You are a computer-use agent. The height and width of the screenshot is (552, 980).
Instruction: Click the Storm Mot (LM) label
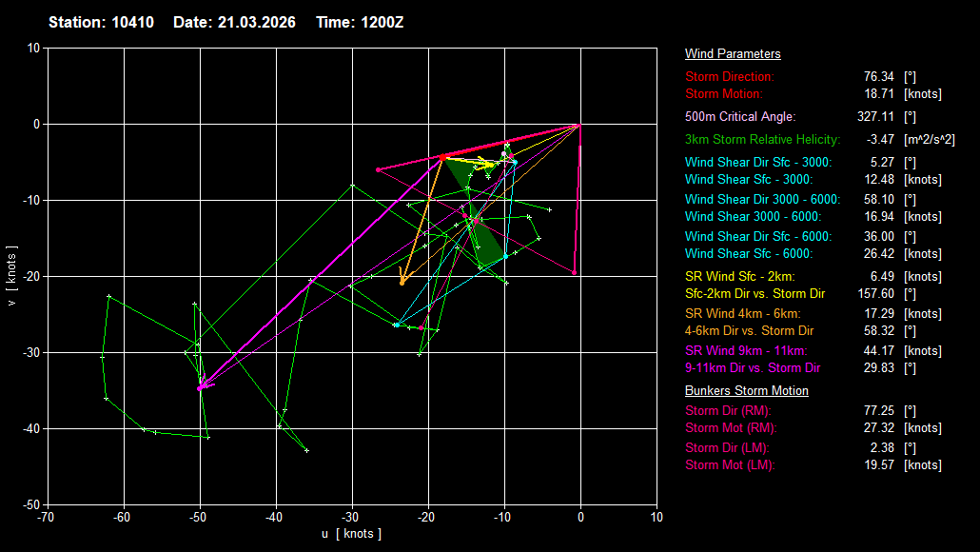pyautogui.click(x=730, y=465)
